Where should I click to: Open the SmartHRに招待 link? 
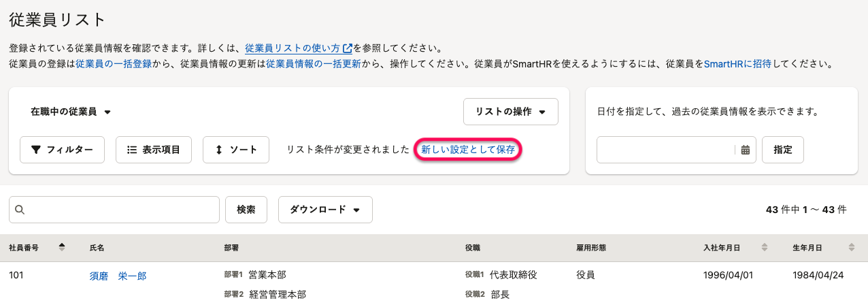pos(737,64)
